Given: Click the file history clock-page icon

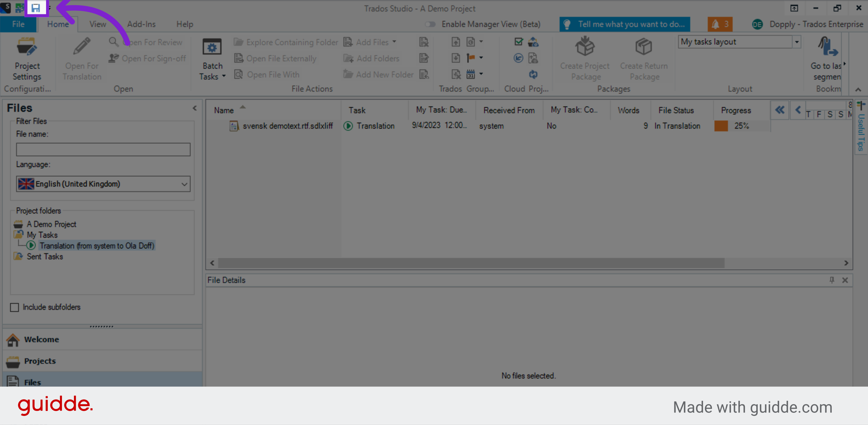Looking at the screenshot, I should pos(470,42).
